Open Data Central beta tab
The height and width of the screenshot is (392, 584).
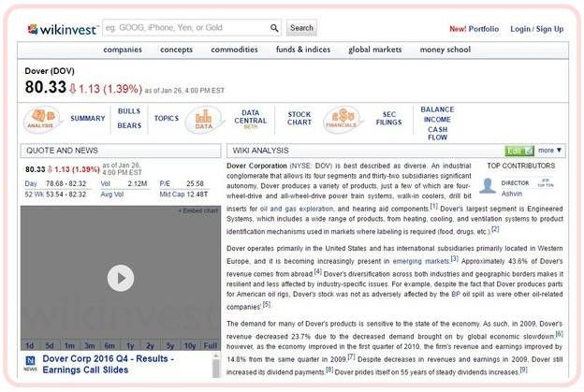coord(250,119)
